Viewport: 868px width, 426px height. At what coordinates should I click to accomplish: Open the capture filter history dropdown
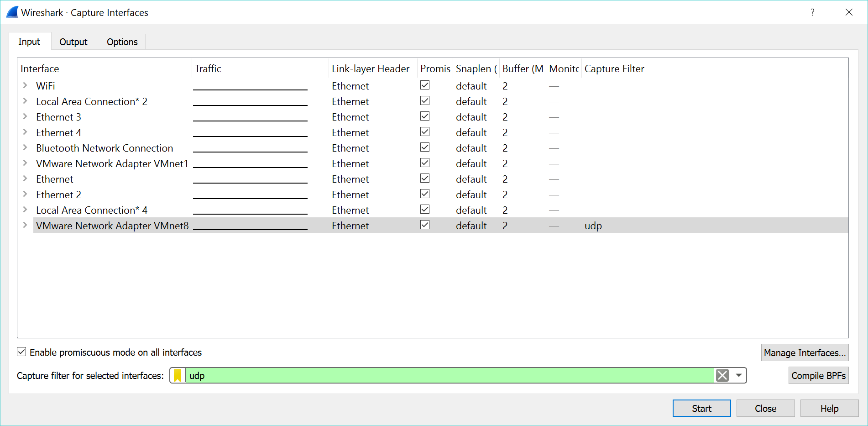click(x=738, y=375)
